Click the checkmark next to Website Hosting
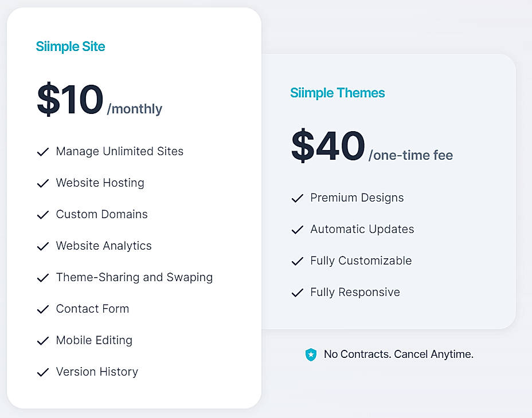The image size is (532, 418). pos(43,183)
